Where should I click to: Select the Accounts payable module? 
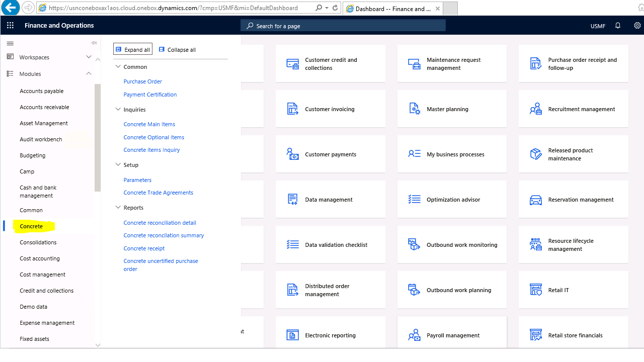pyautogui.click(x=42, y=91)
